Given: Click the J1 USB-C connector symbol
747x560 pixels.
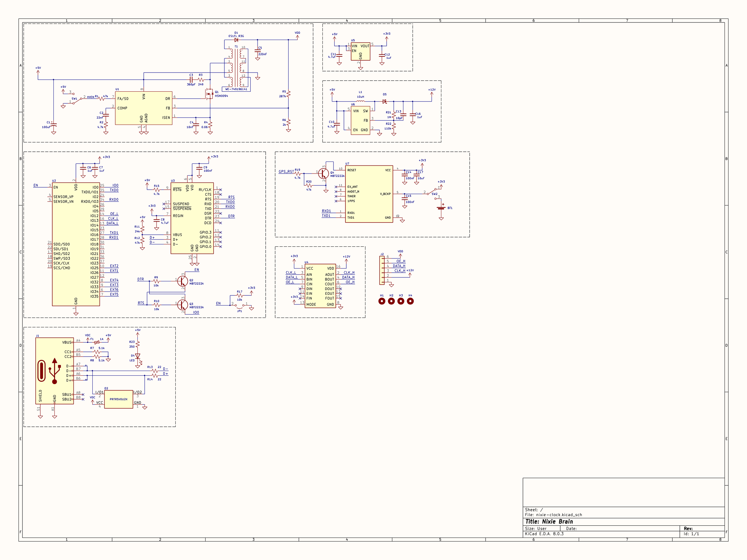Looking at the screenshot, I should pos(54,371).
